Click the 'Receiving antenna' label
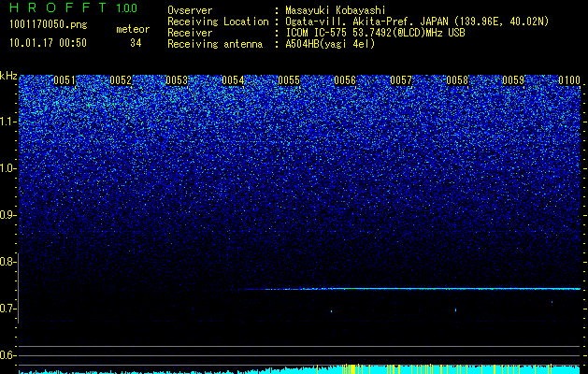Image resolution: width=588 pixels, height=374 pixels. 215,44
